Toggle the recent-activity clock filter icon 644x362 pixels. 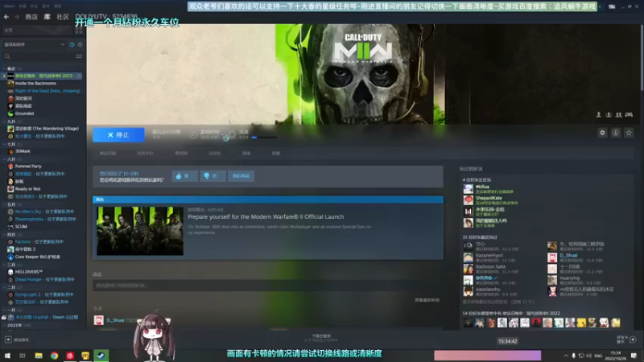tap(72, 44)
